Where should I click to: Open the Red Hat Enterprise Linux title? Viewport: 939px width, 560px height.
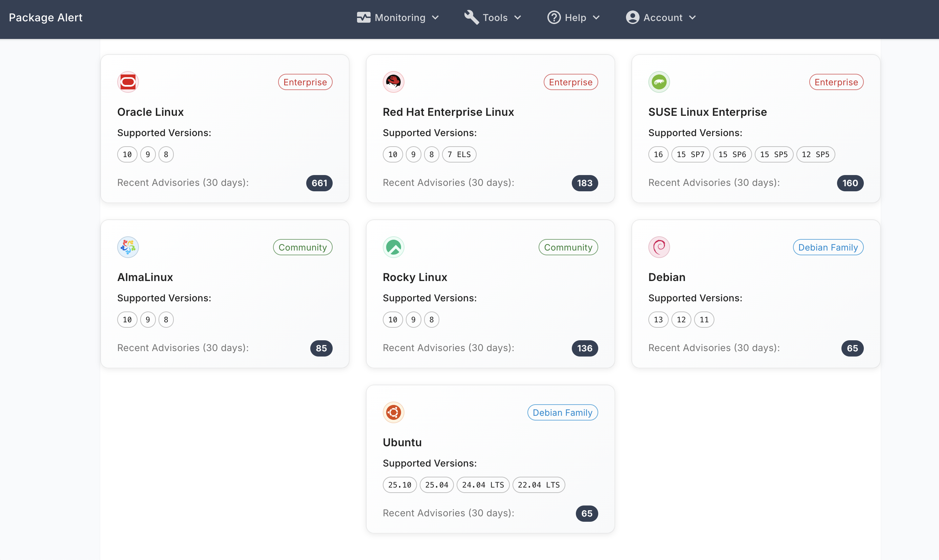(x=448, y=112)
